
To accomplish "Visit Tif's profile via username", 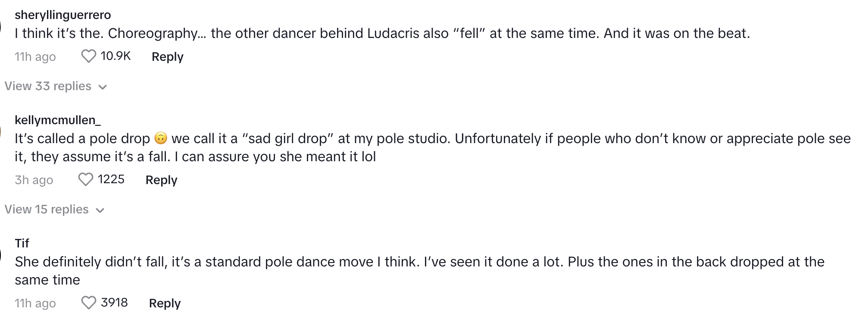I will [x=22, y=243].
